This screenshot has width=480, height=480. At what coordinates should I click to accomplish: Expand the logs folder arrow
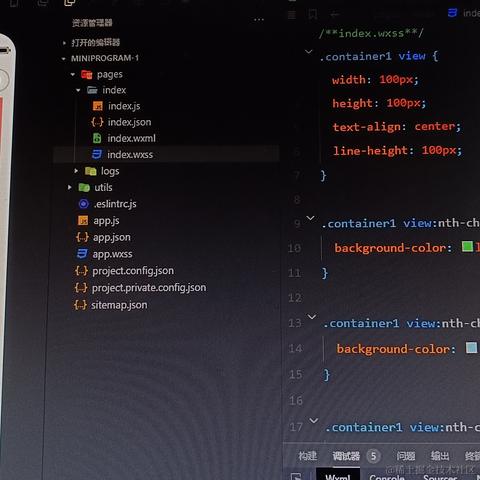tap(76, 171)
